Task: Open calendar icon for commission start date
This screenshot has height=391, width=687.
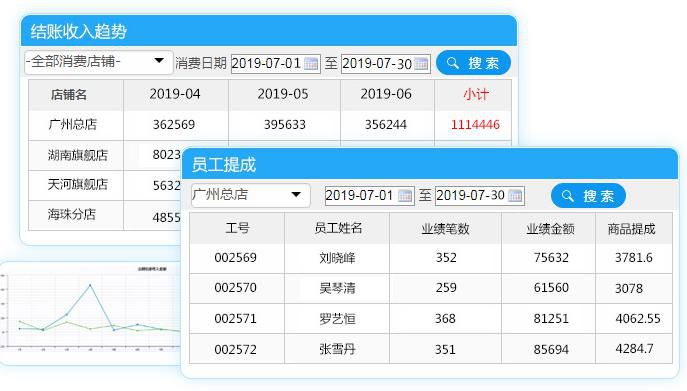Action: [x=405, y=196]
